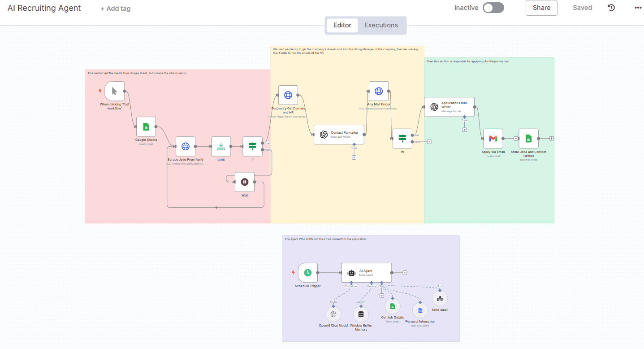Toggle the workflow Inactive switch
This screenshot has height=349, width=644.
click(493, 8)
